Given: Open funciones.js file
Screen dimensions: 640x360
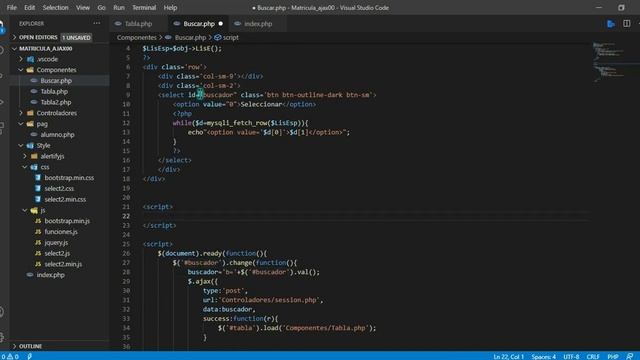Looking at the screenshot, I should pyautogui.click(x=61, y=231).
